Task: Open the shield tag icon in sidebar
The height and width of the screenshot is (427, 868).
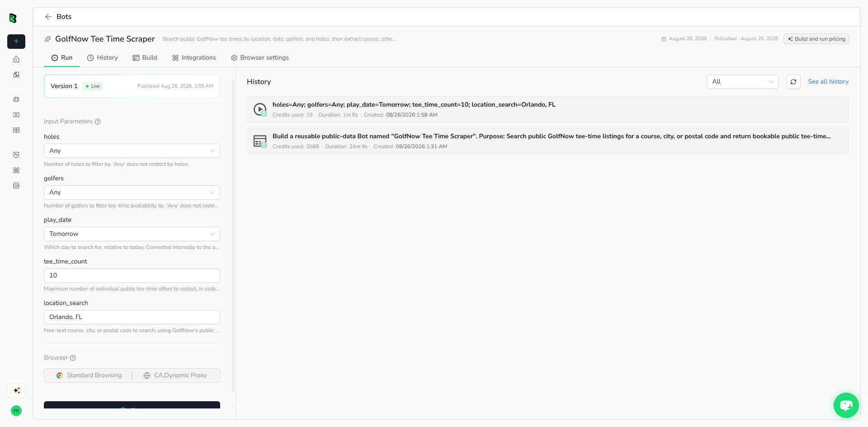Action: (16, 155)
